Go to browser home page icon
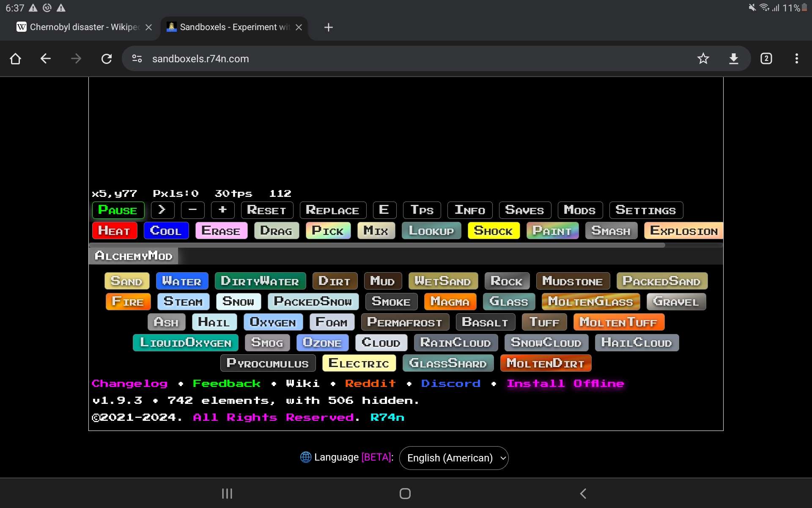The image size is (812, 508). pyautogui.click(x=15, y=58)
